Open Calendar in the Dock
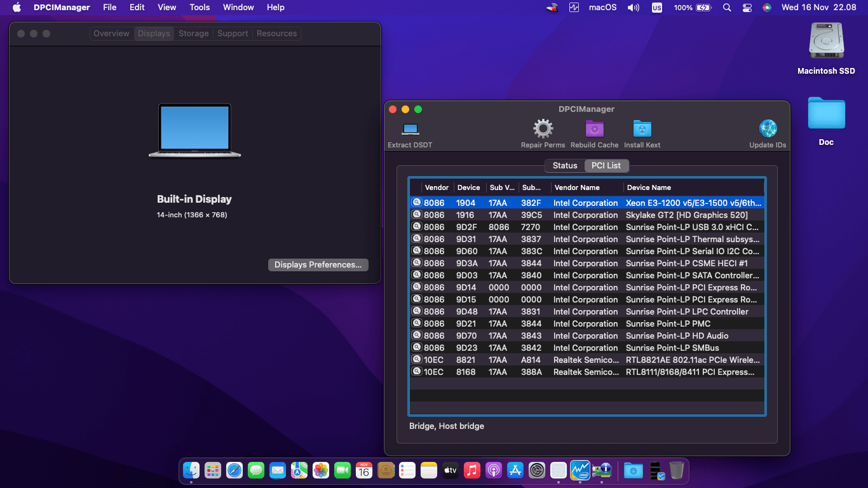The width and height of the screenshot is (868, 488). click(364, 470)
